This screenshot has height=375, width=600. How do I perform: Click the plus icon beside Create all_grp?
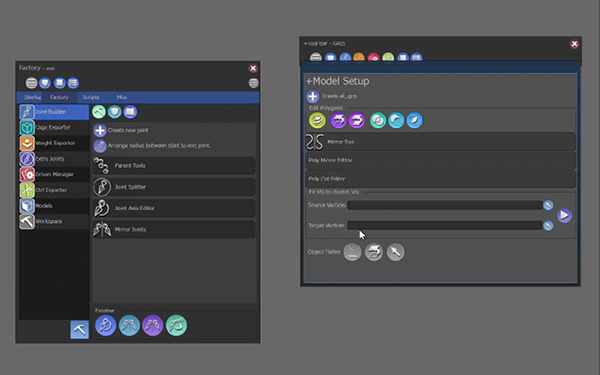pyautogui.click(x=313, y=96)
